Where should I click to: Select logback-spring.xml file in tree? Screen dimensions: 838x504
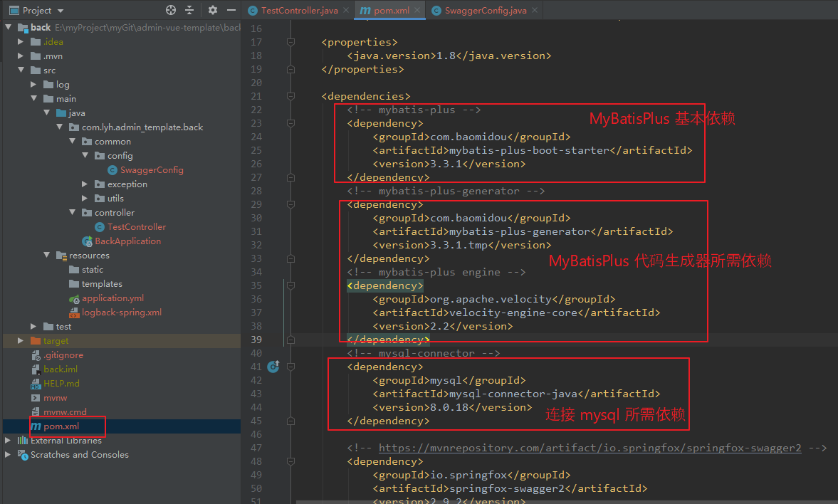[x=121, y=312]
